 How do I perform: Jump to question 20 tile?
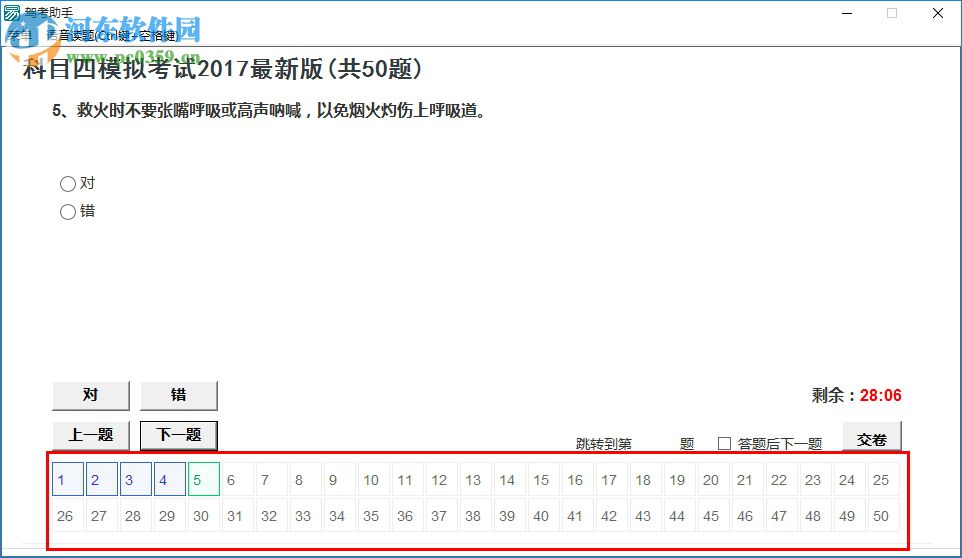(x=714, y=480)
